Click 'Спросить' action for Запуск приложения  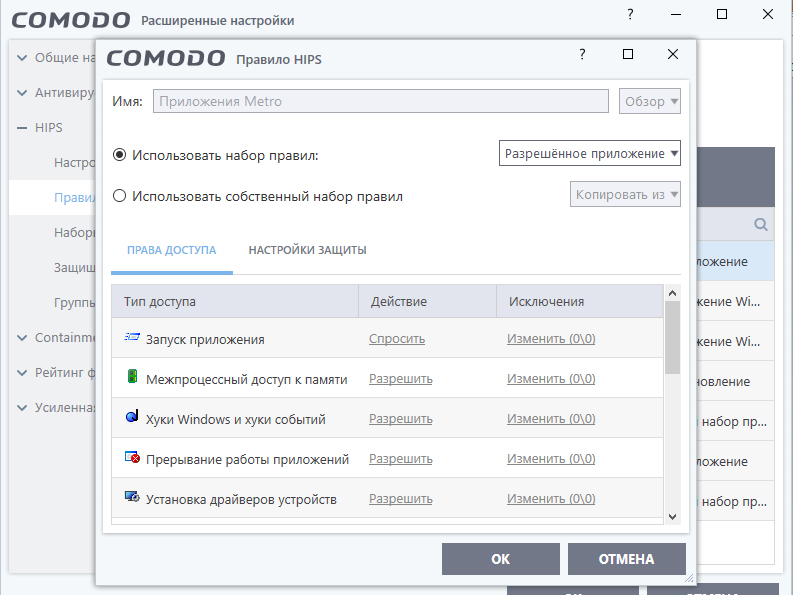click(397, 338)
